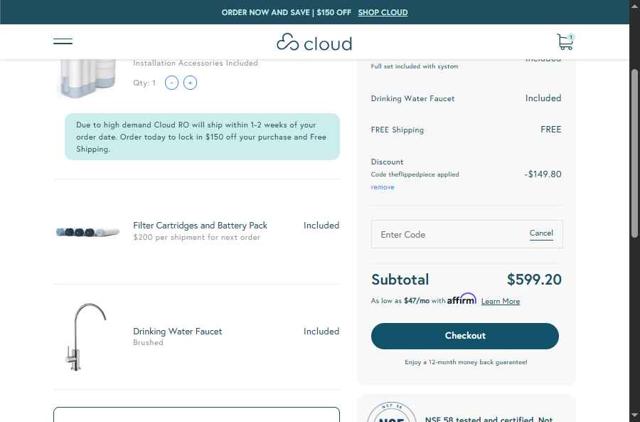The height and width of the screenshot is (422, 640).
Task: Click the Filter Cartridges and Battery Pack title
Action: tap(200, 226)
